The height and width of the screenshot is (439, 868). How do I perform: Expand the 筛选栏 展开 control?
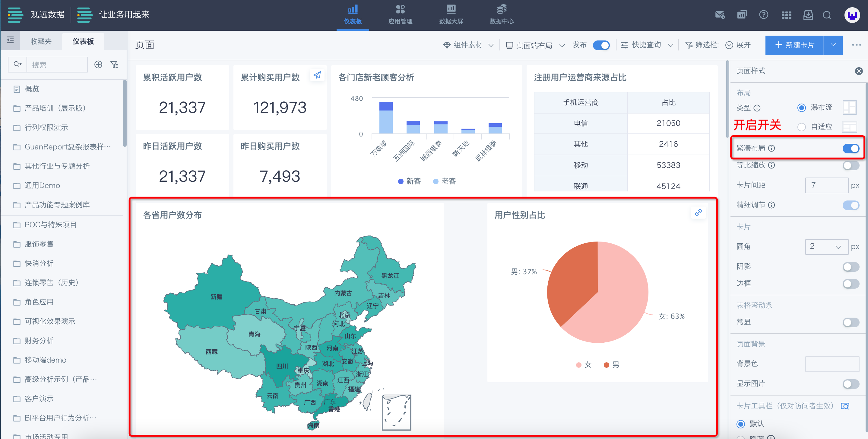click(738, 45)
